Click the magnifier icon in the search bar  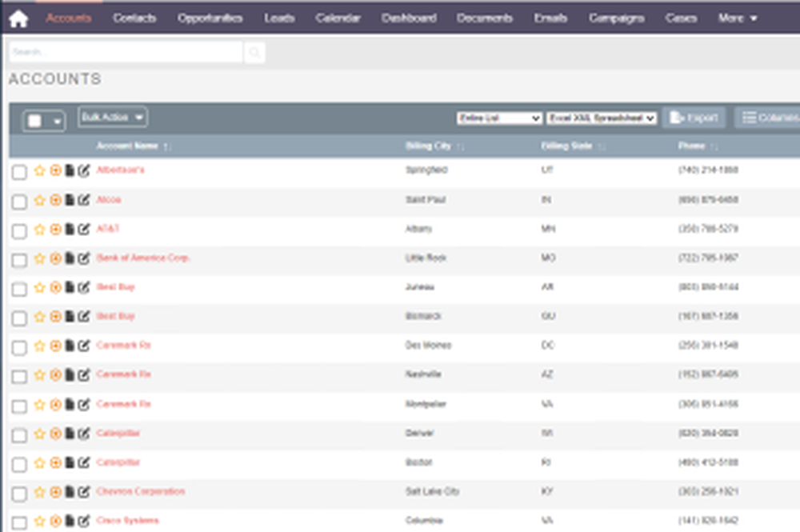click(254, 51)
